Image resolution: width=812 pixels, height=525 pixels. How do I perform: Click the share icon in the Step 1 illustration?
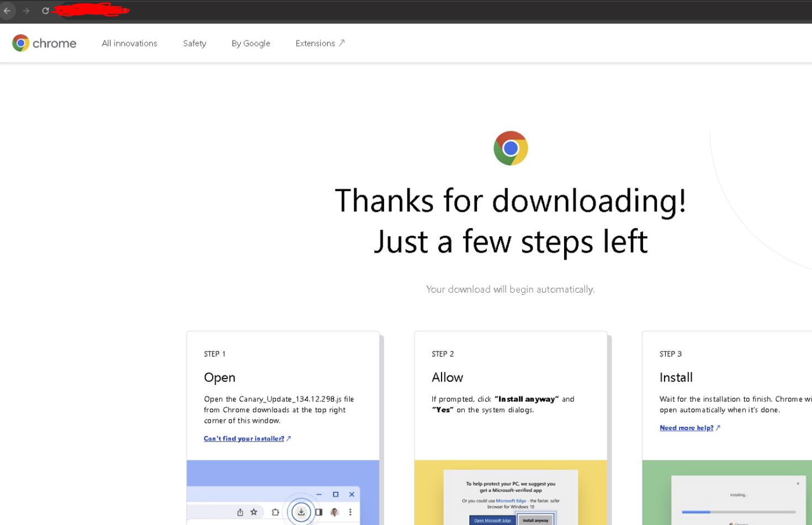(x=240, y=512)
